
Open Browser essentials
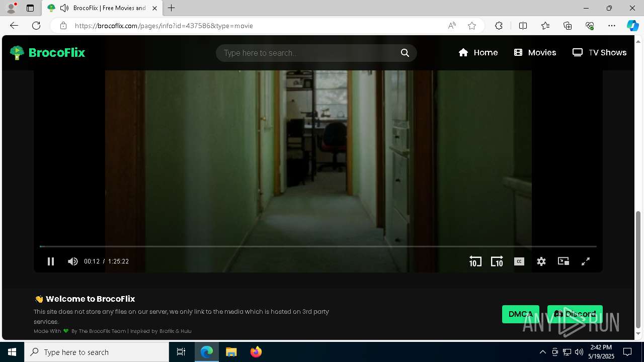(x=590, y=26)
